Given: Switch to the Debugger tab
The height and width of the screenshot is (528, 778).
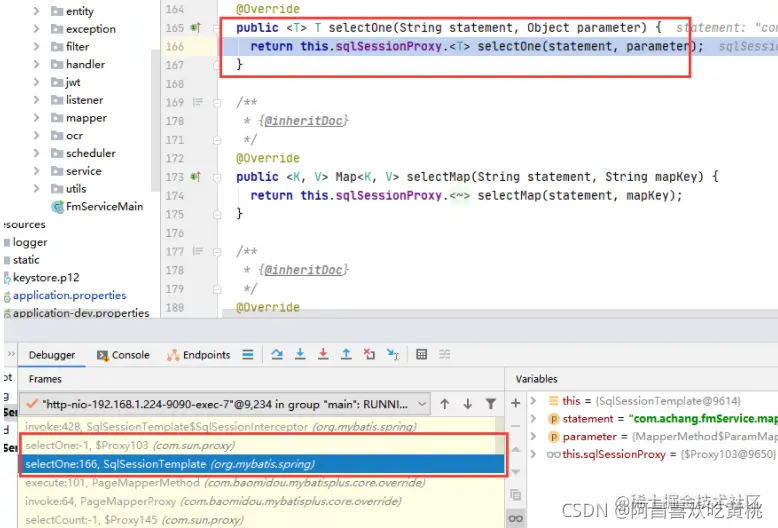Looking at the screenshot, I should tap(52, 355).
